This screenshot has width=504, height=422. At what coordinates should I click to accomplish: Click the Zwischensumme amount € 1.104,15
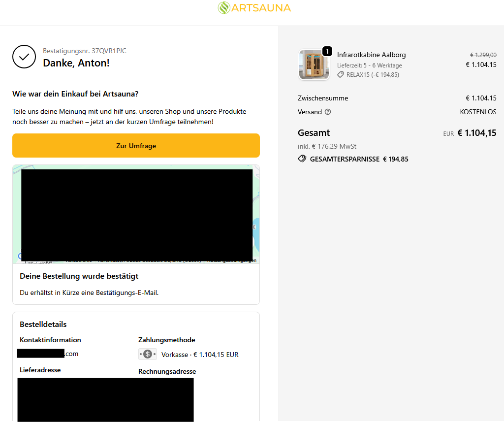481,98
